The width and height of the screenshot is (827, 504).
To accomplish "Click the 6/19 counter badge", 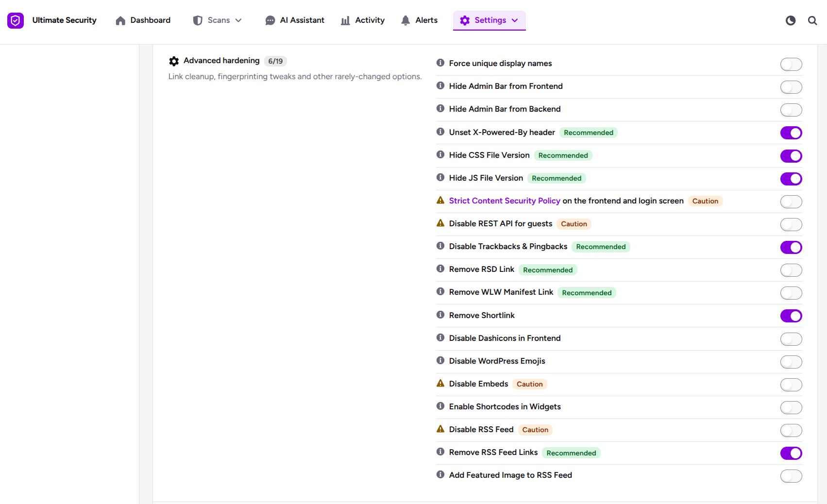I will click(275, 61).
